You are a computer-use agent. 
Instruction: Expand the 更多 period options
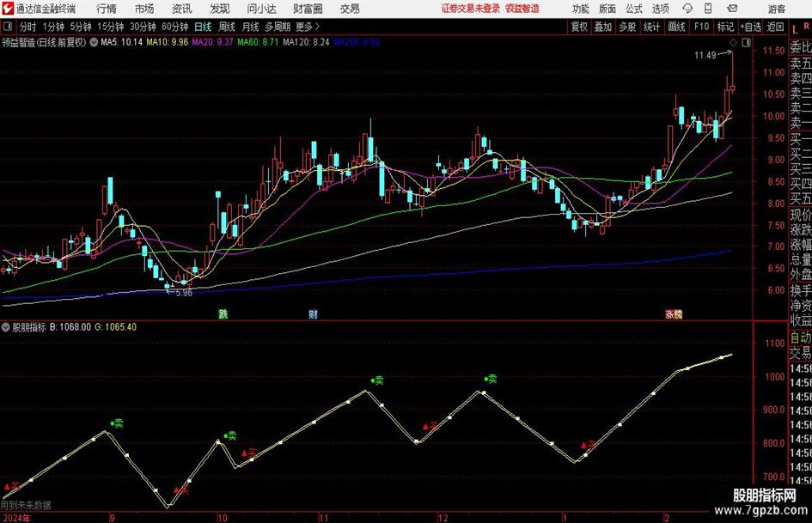[x=308, y=27]
